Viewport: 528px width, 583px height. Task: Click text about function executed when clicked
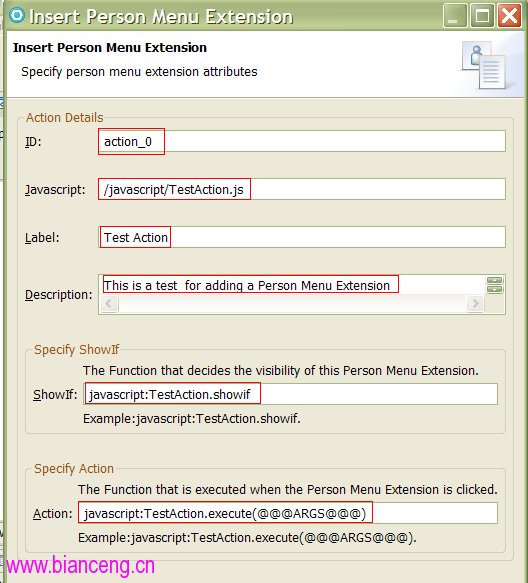[x=288, y=489]
